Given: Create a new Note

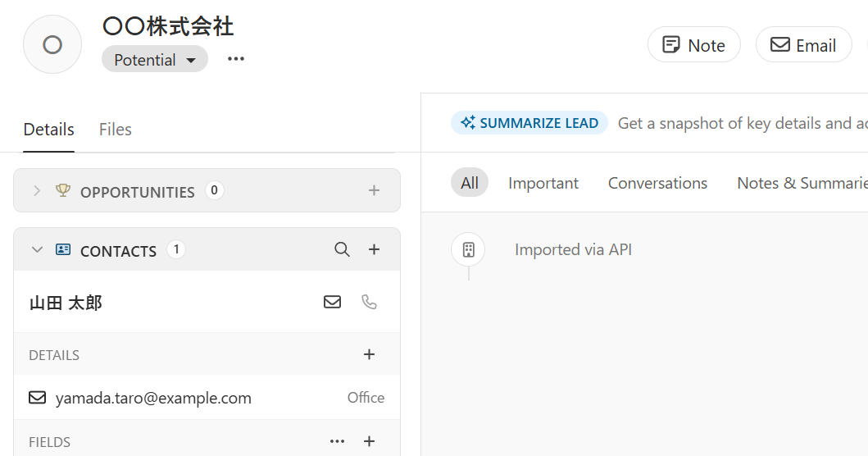Looking at the screenshot, I should 693,45.
